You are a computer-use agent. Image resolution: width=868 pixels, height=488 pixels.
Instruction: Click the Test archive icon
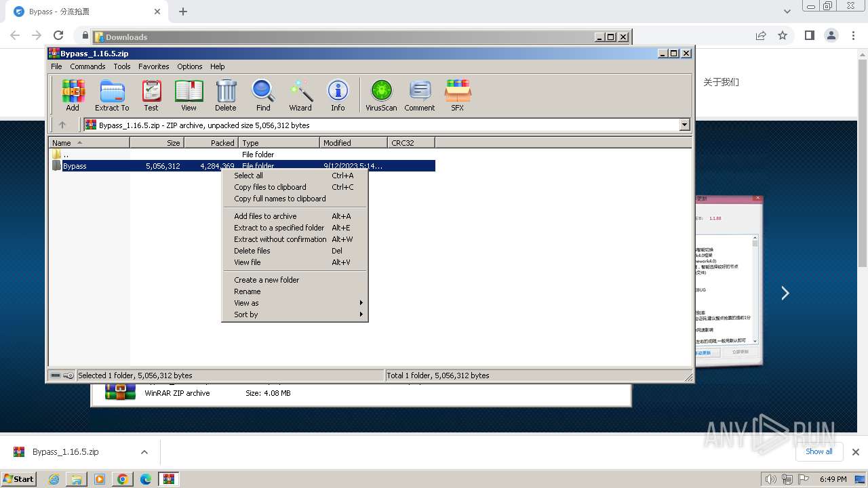(151, 95)
